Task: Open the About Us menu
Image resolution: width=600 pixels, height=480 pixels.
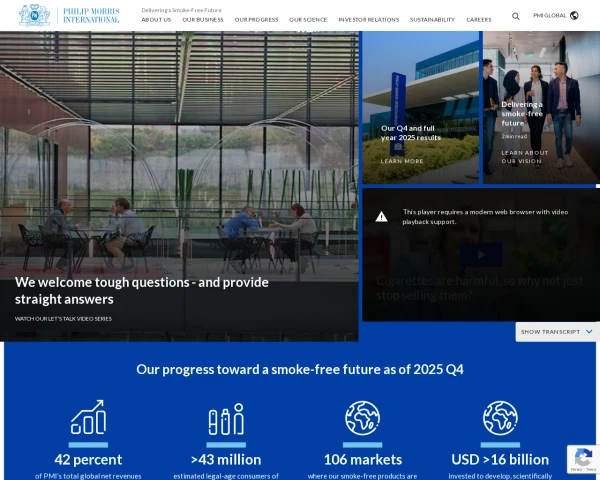Action: click(x=156, y=20)
